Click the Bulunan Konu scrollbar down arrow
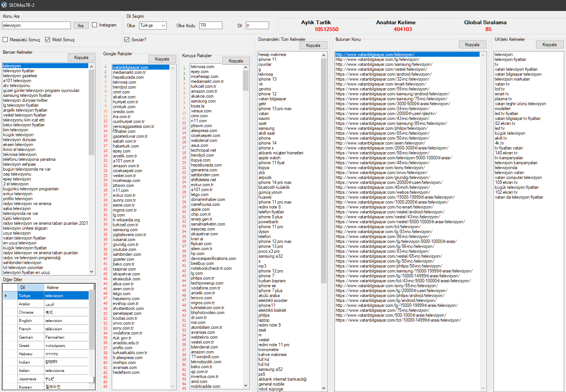 [483, 388]
